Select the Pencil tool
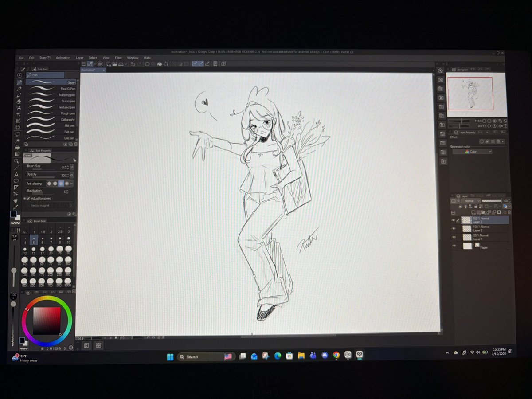This screenshot has height=399, width=532. click(x=19, y=89)
